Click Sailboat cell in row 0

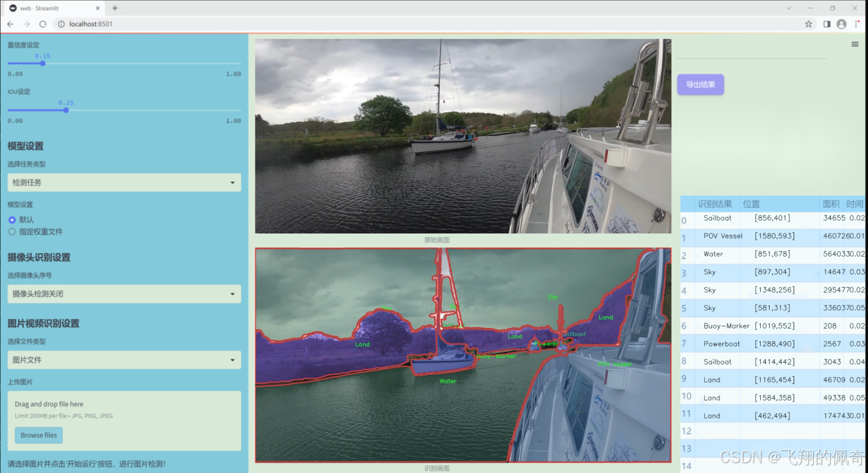click(718, 218)
